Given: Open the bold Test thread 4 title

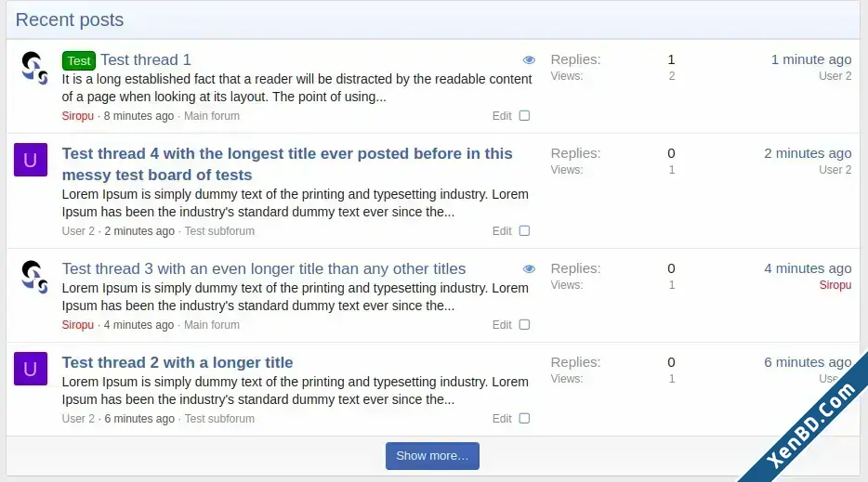Looking at the screenshot, I should 287,163.
